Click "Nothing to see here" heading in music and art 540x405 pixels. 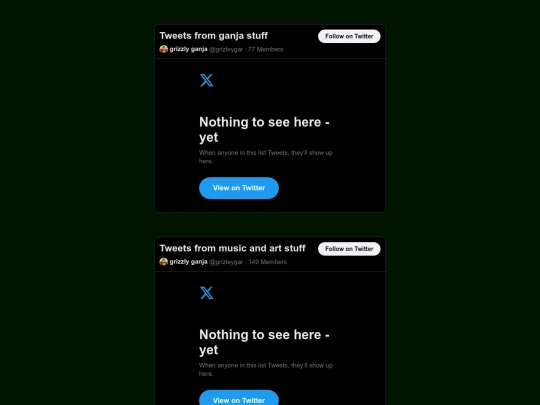click(x=264, y=342)
